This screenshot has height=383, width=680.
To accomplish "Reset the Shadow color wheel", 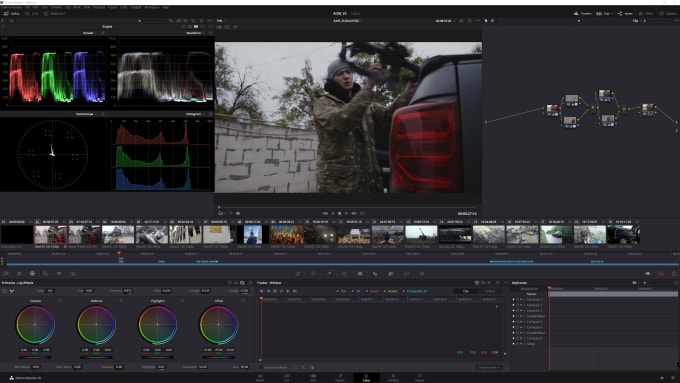I will point(60,301).
